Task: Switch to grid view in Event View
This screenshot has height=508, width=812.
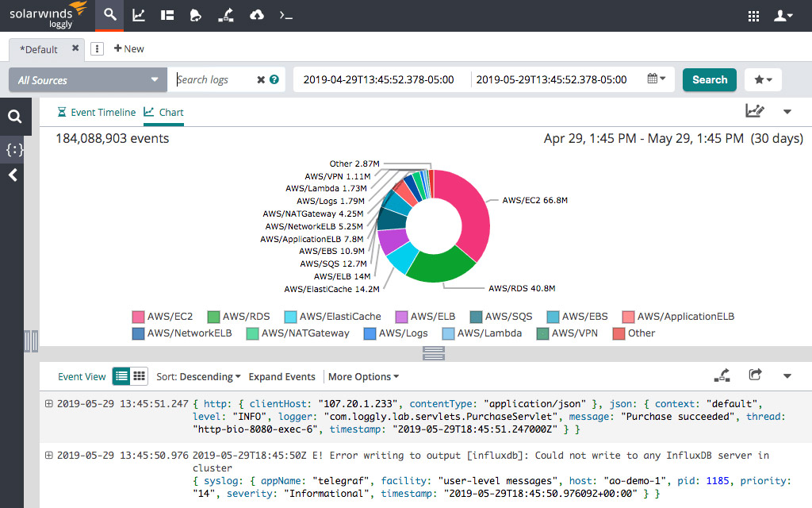Action: pyautogui.click(x=139, y=376)
